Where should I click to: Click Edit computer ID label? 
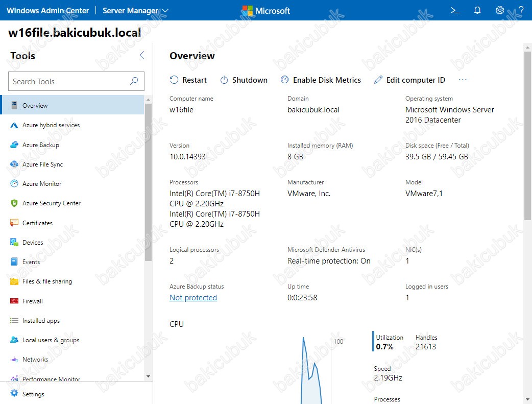pyautogui.click(x=416, y=80)
